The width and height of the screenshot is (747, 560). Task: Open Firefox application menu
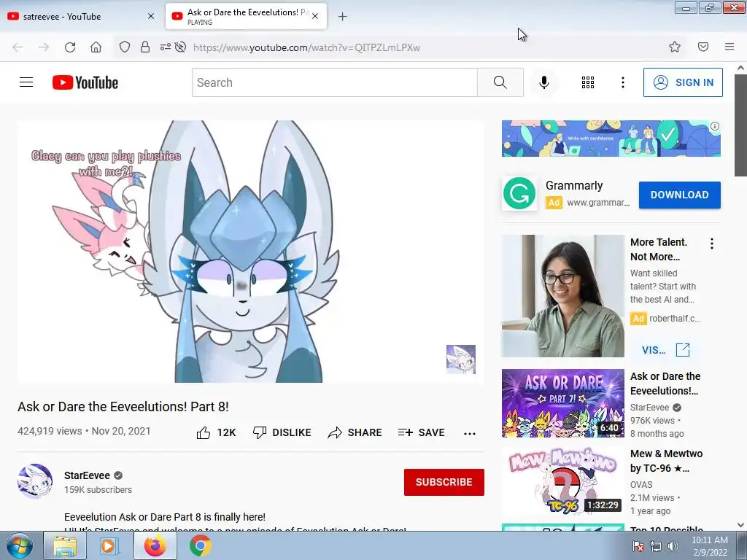coord(729,47)
